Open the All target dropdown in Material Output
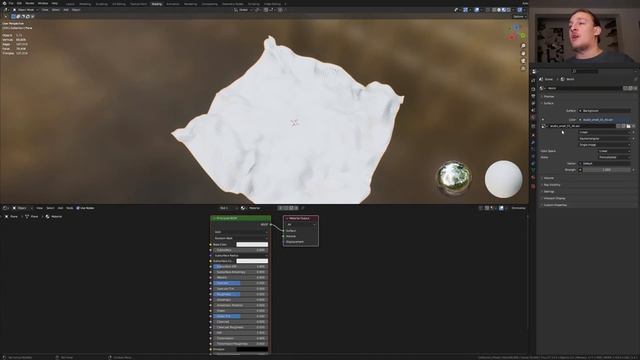640x360 pixels. tap(301, 224)
